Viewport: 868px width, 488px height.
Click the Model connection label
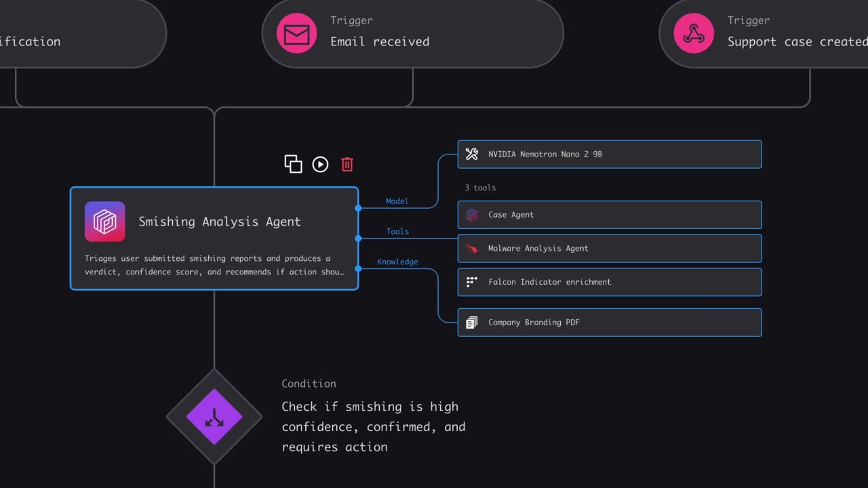397,201
